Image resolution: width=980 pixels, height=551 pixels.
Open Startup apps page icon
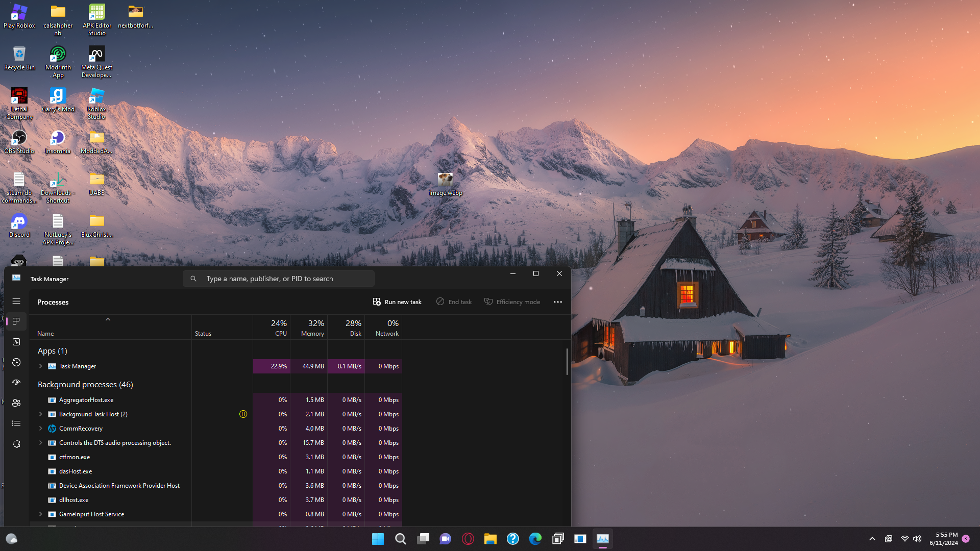point(16,383)
